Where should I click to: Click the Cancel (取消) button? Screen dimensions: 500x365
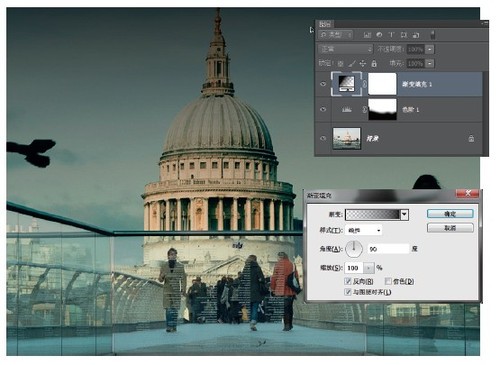pyautogui.click(x=450, y=228)
